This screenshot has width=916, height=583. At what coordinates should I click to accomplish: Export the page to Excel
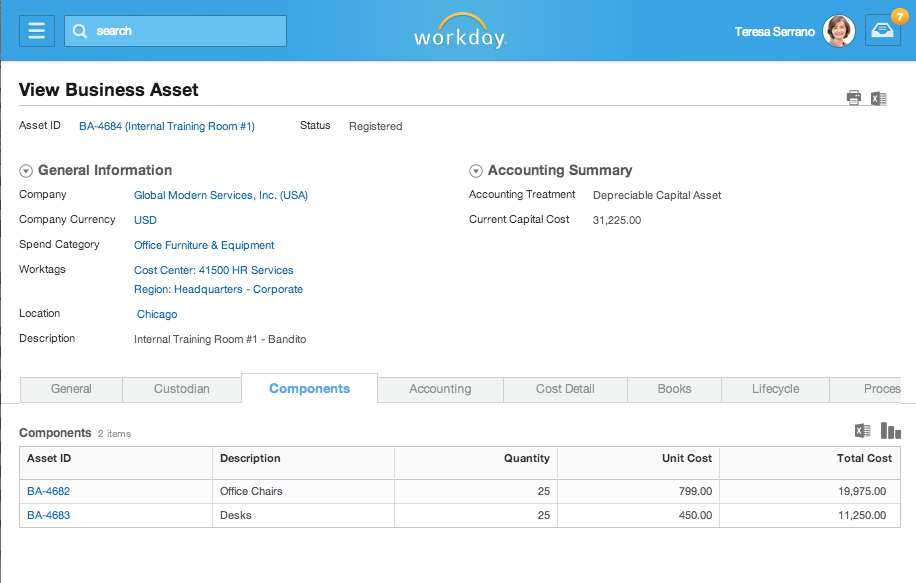tap(879, 97)
